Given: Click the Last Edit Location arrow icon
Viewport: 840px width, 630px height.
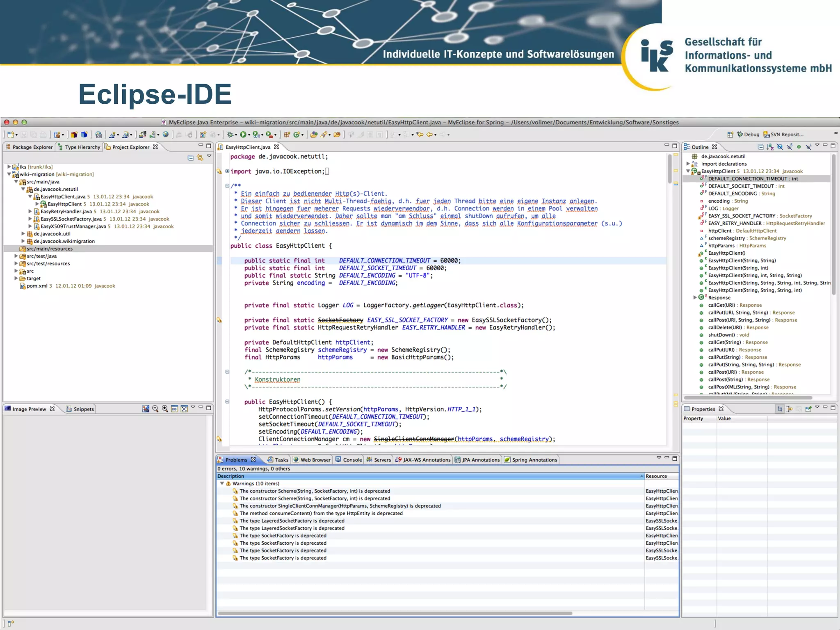Looking at the screenshot, I should [x=420, y=135].
